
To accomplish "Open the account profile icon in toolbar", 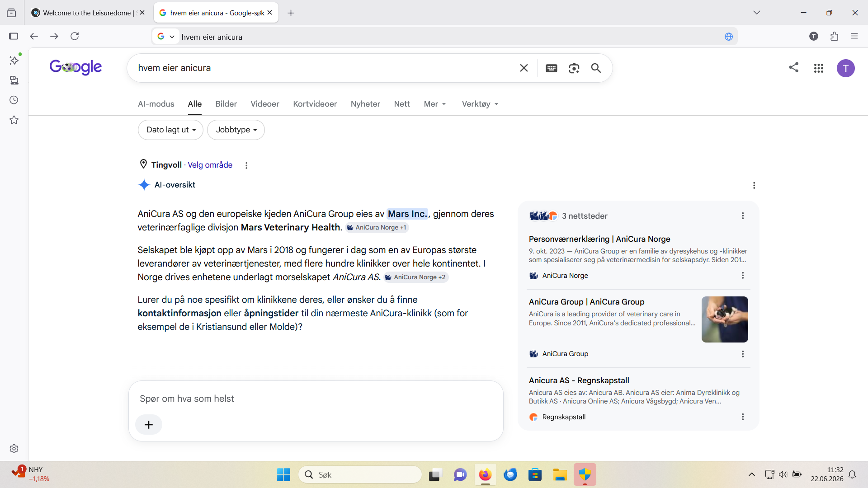I will pyautogui.click(x=814, y=36).
